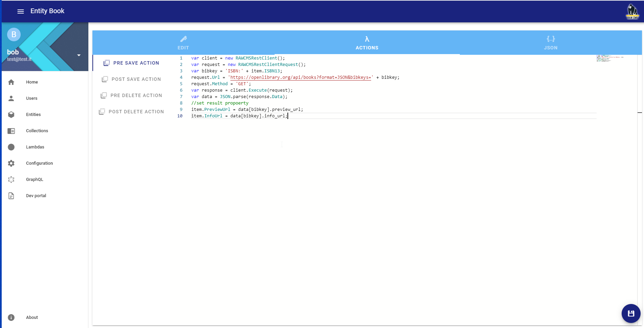Click the '//set result propoerty' comment line

click(220, 103)
